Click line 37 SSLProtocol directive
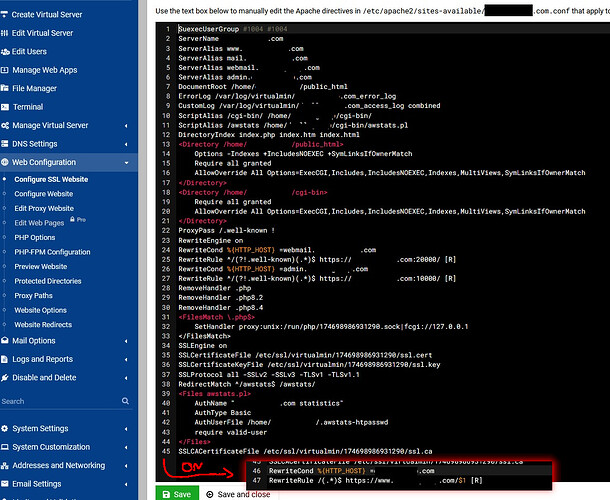 [269, 375]
